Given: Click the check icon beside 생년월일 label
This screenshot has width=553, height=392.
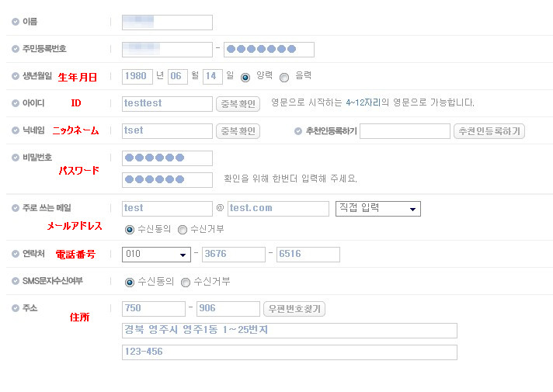Looking at the screenshot, I should click(16, 76).
